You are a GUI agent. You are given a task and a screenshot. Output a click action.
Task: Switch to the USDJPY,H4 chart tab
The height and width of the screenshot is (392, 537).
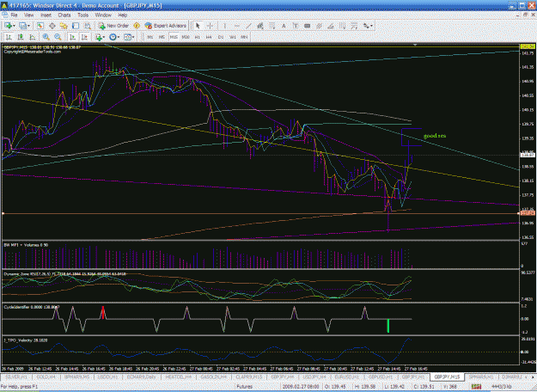click(x=314, y=377)
